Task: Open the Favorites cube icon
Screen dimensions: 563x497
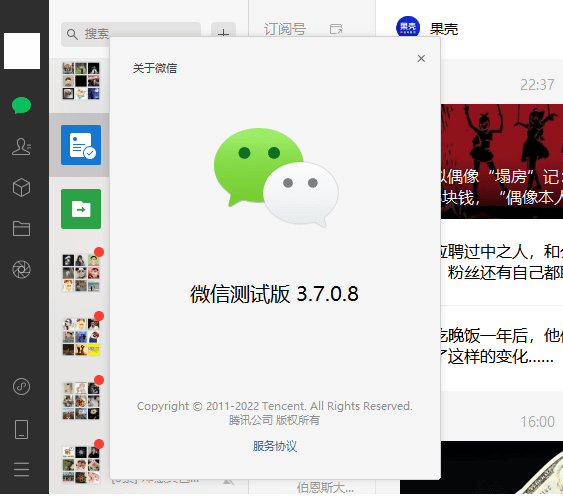Action: [21, 187]
